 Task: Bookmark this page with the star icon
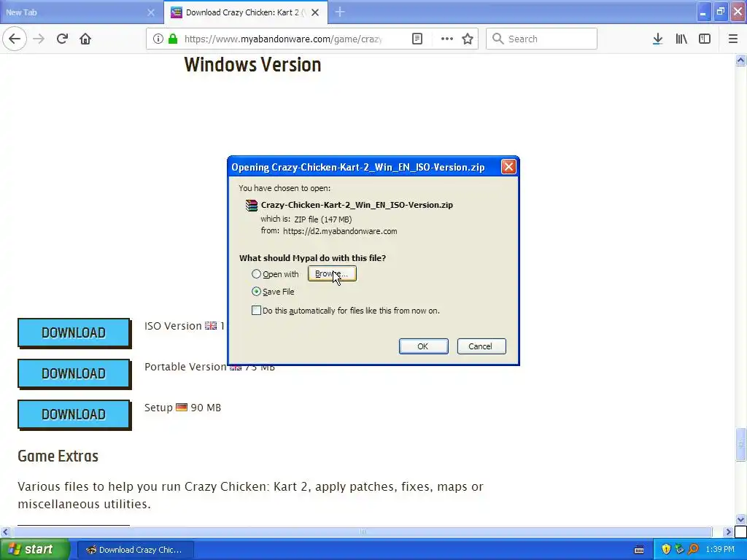click(x=468, y=39)
